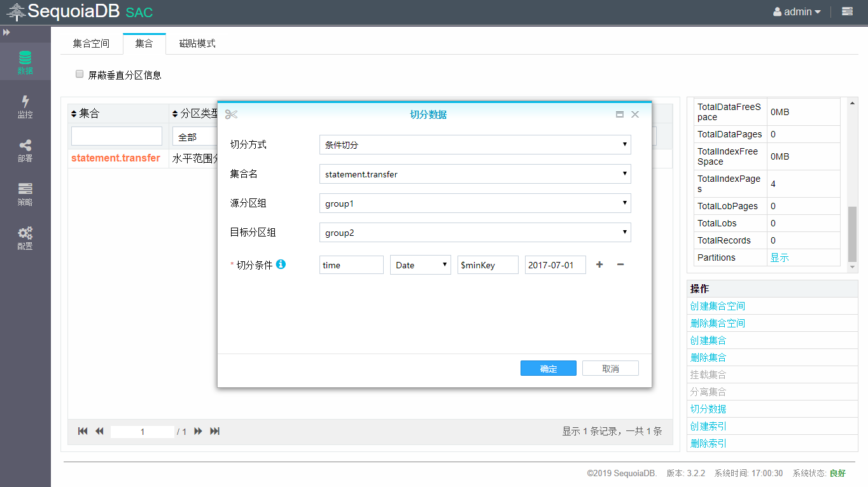Open the Date type dropdown
Image resolution: width=868 pixels, height=487 pixels.
click(x=421, y=265)
